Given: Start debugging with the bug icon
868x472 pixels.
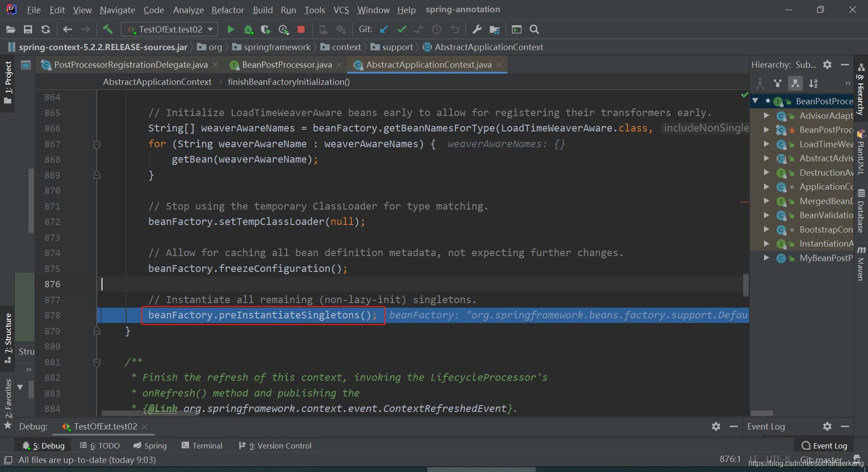Looking at the screenshot, I should (248, 29).
